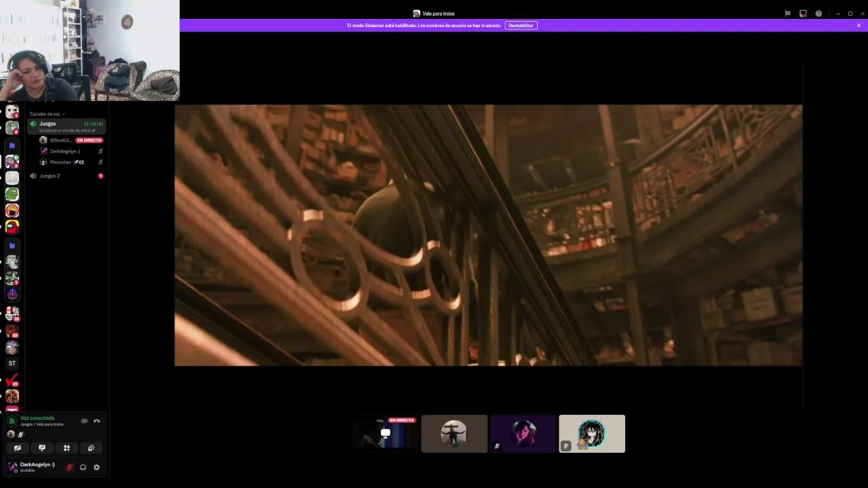Screen dimensions: 868x488
Task: Open the white sketch server icon
Action: pos(12,178)
